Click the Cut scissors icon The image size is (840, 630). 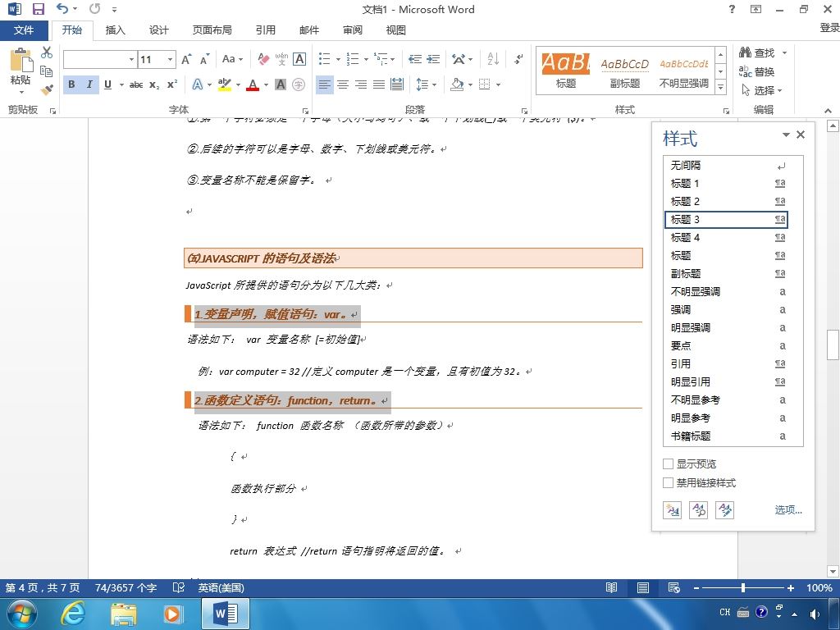(x=47, y=52)
